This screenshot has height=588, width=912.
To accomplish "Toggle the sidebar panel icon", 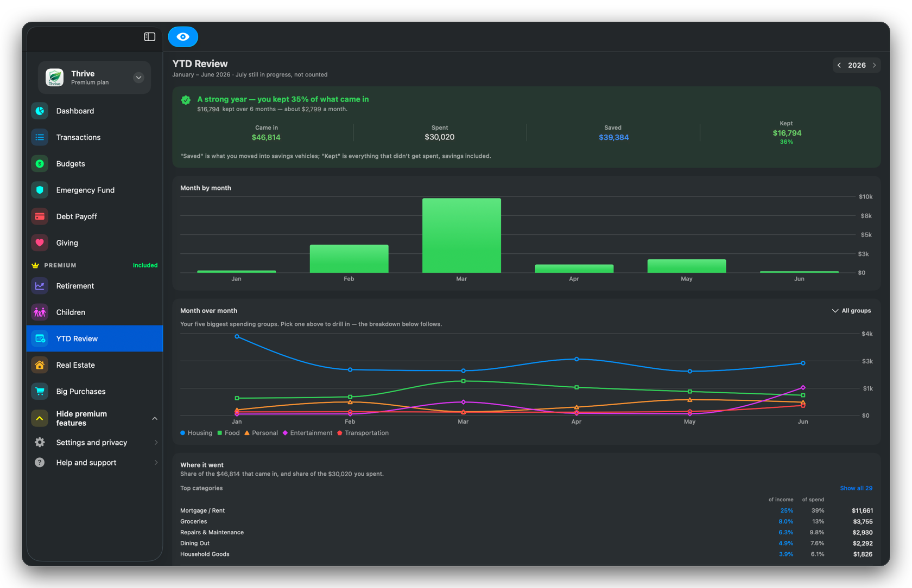I will click(x=150, y=37).
